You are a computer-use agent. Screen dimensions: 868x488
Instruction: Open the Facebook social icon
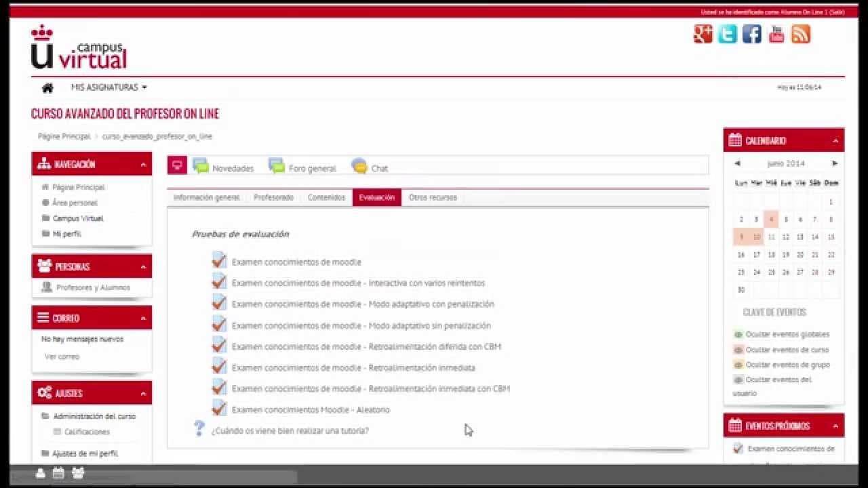point(752,34)
